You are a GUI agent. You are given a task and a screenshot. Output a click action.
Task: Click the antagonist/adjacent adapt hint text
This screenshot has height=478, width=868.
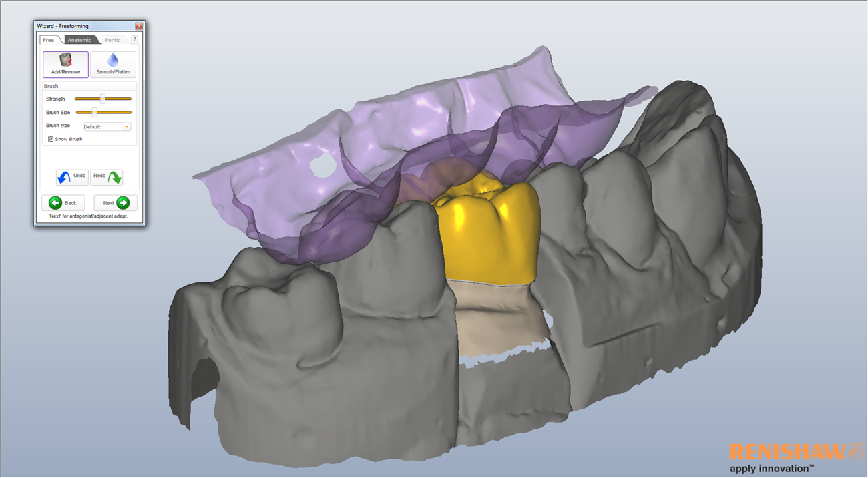click(88, 216)
